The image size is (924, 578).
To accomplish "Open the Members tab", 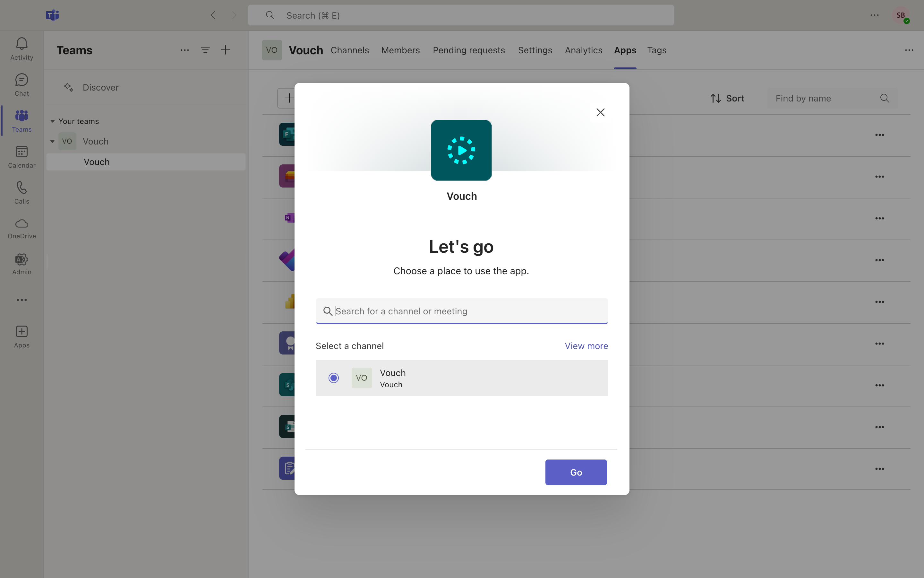I will (x=400, y=50).
